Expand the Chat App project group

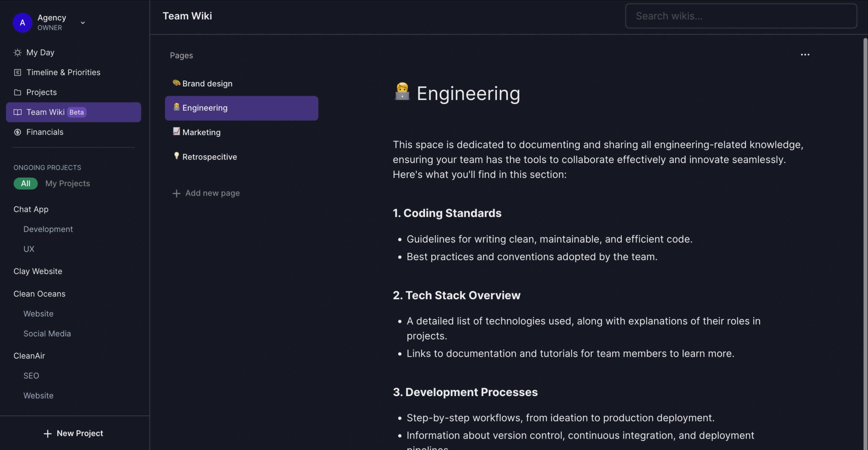31,209
